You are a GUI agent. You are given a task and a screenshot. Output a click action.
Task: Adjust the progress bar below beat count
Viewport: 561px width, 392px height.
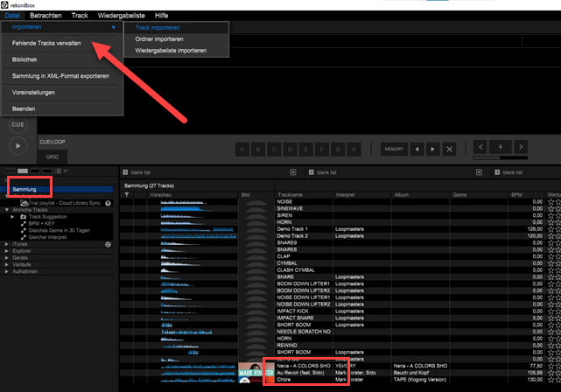[x=501, y=157]
